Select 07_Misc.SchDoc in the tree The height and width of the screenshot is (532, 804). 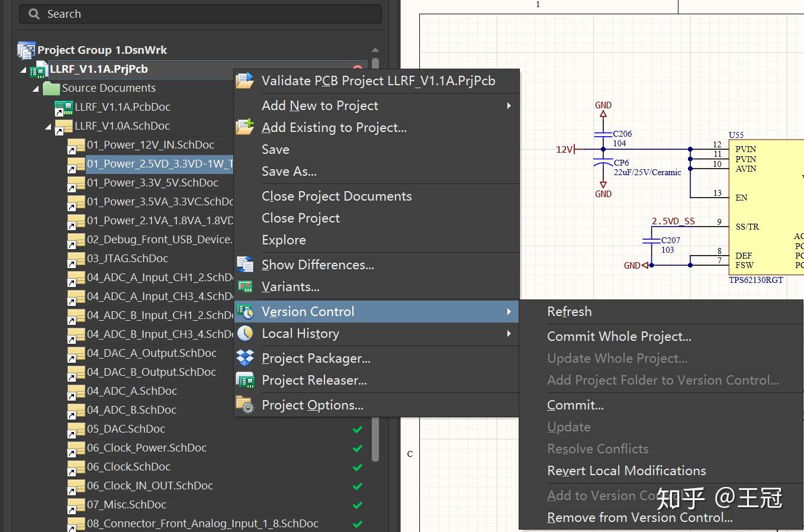[127, 504]
